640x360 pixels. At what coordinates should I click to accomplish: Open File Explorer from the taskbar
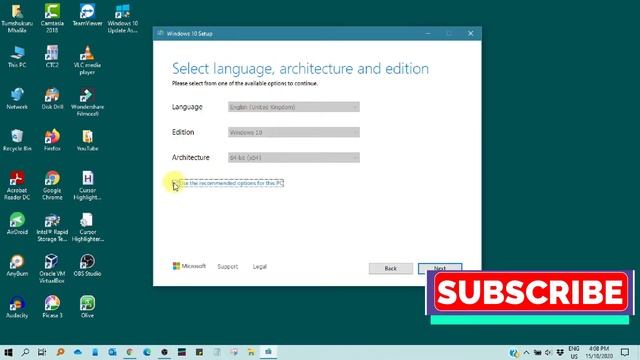click(251, 352)
